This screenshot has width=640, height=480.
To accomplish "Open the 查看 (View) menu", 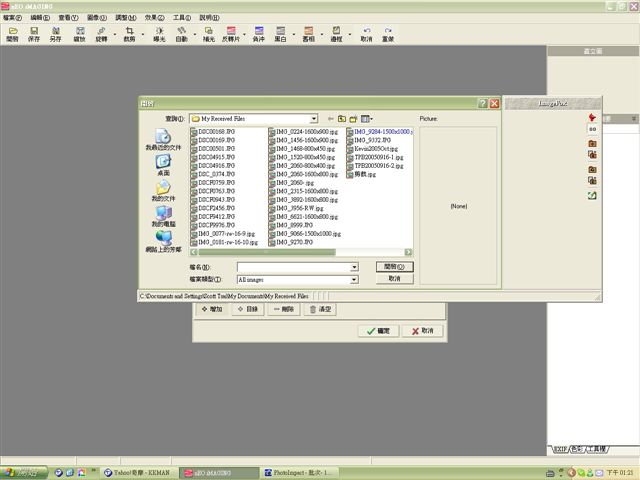I will (x=68, y=18).
